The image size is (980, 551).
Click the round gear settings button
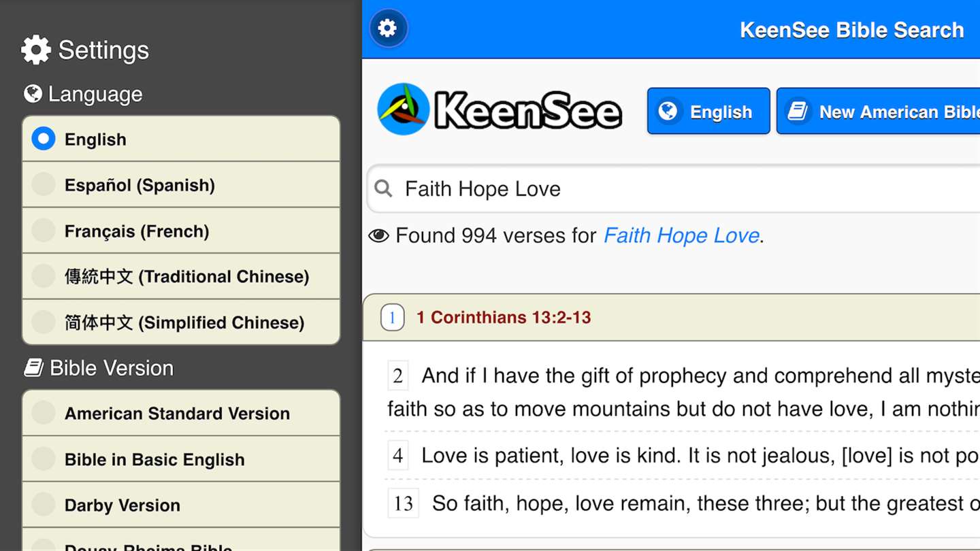pyautogui.click(x=388, y=29)
